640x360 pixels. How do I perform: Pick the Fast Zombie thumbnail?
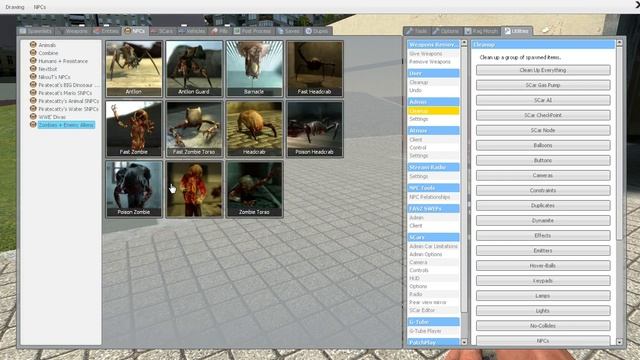134,129
